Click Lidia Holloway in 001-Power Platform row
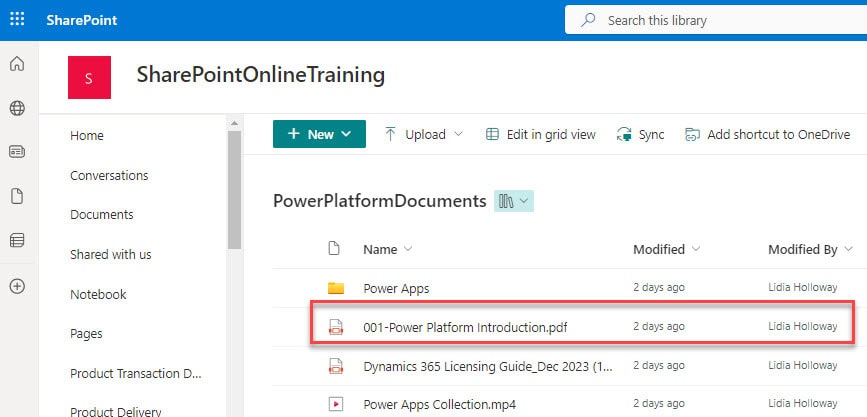 click(x=802, y=326)
